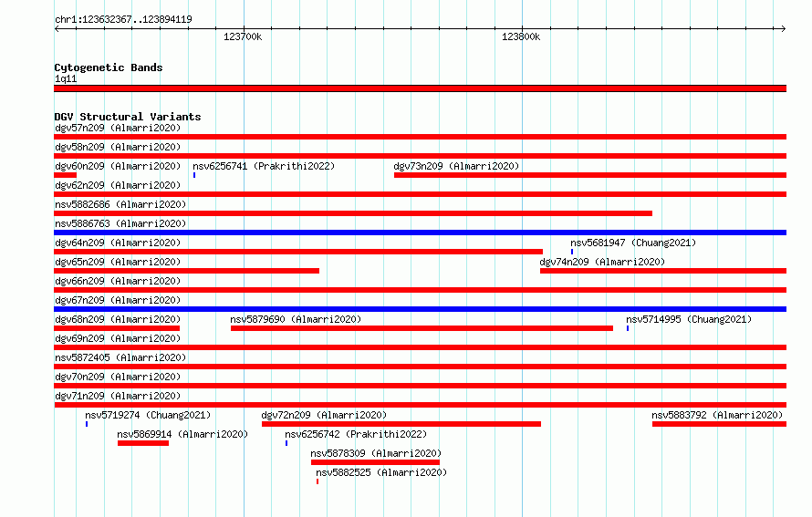This screenshot has height=517, width=812.
Task: Click the small red nsv5882525 marker
Action: (318, 481)
